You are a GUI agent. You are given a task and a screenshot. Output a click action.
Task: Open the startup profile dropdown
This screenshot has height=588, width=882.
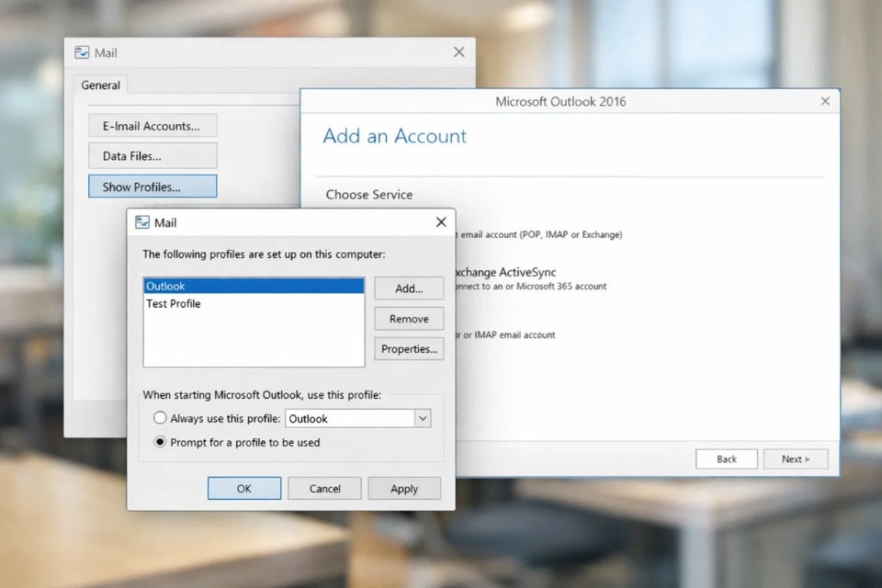[x=422, y=418]
